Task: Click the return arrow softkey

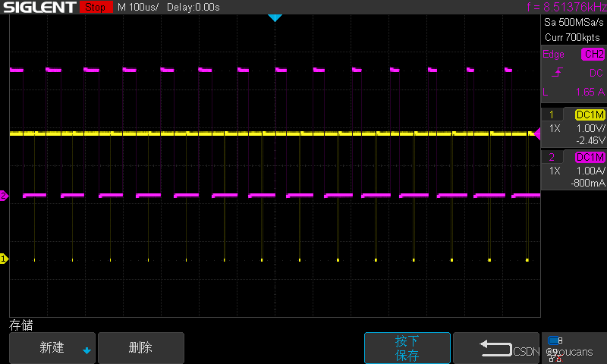Action: pyautogui.click(x=496, y=348)
